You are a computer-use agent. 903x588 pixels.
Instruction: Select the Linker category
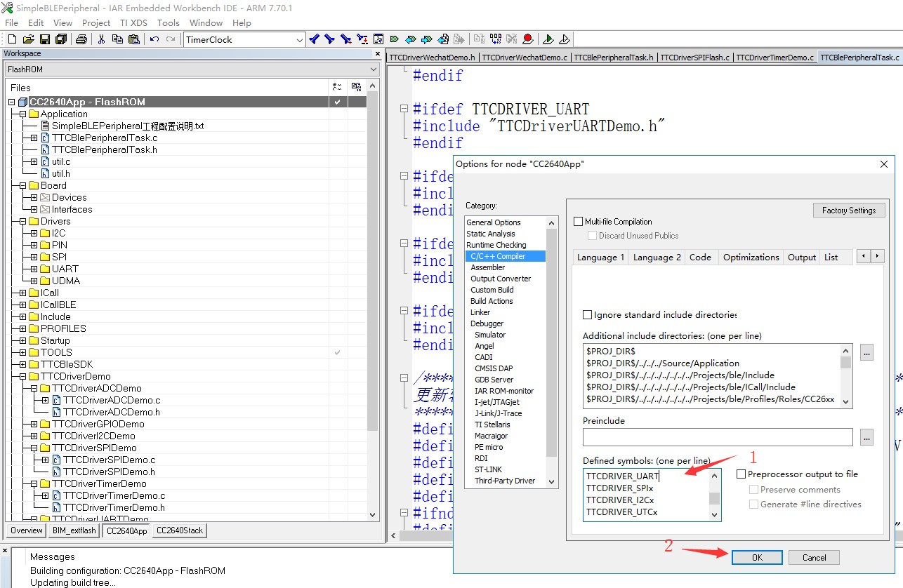click(x=480, y=312)
